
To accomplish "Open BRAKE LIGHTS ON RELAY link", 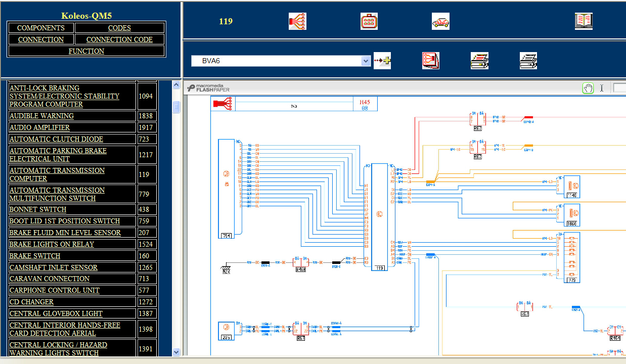I will click(x=52, y=244).
